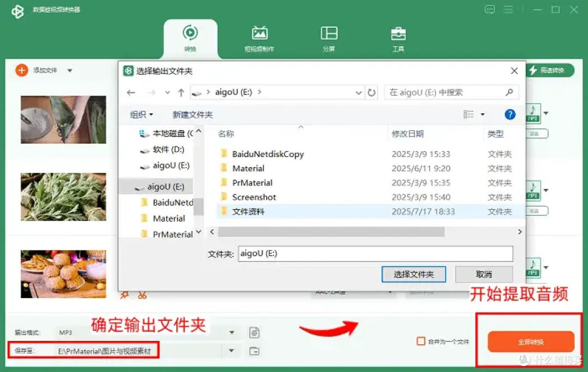Open the recent locations dropdown in dialog

tap(167, 93)
